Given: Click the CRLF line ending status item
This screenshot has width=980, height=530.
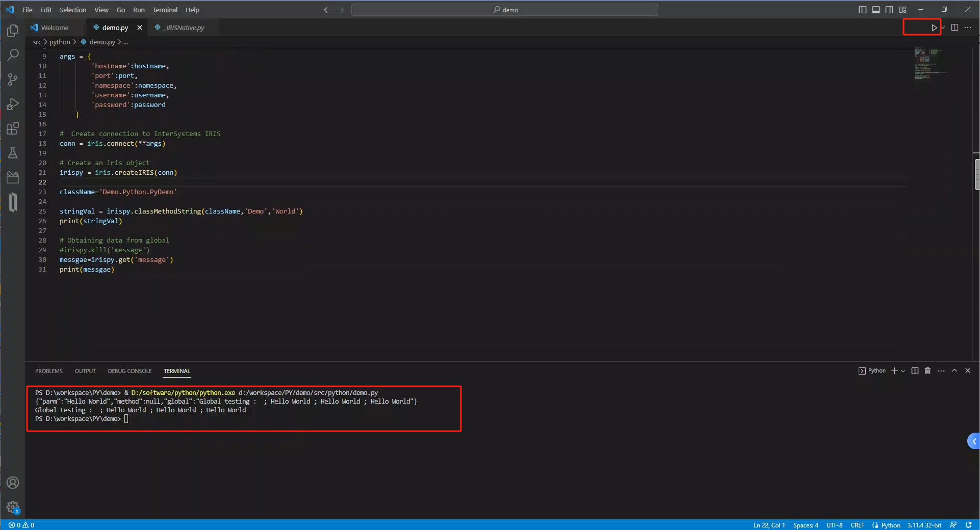Looking at the screenshot, I should tap(857, 525).
